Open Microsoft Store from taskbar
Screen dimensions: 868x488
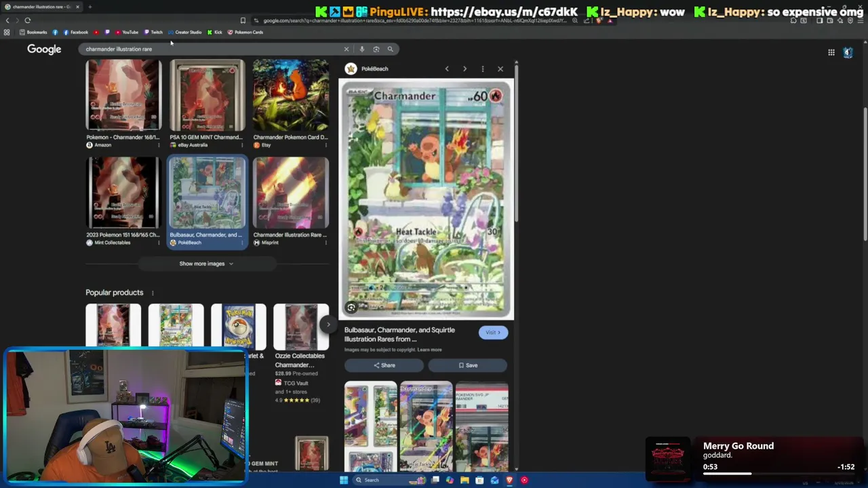pos(479,480)
